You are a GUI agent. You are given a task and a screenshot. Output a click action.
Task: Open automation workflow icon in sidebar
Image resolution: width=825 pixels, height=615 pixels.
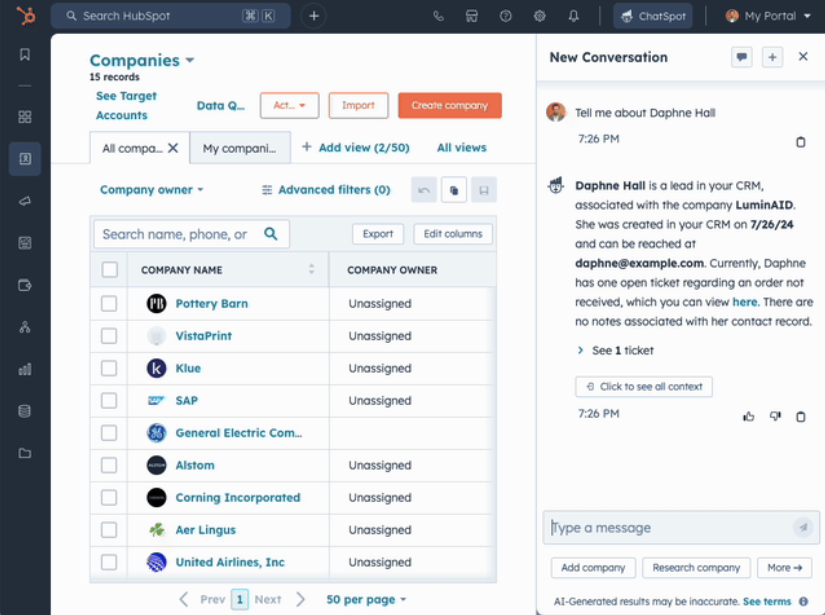[x=25, y=327]
